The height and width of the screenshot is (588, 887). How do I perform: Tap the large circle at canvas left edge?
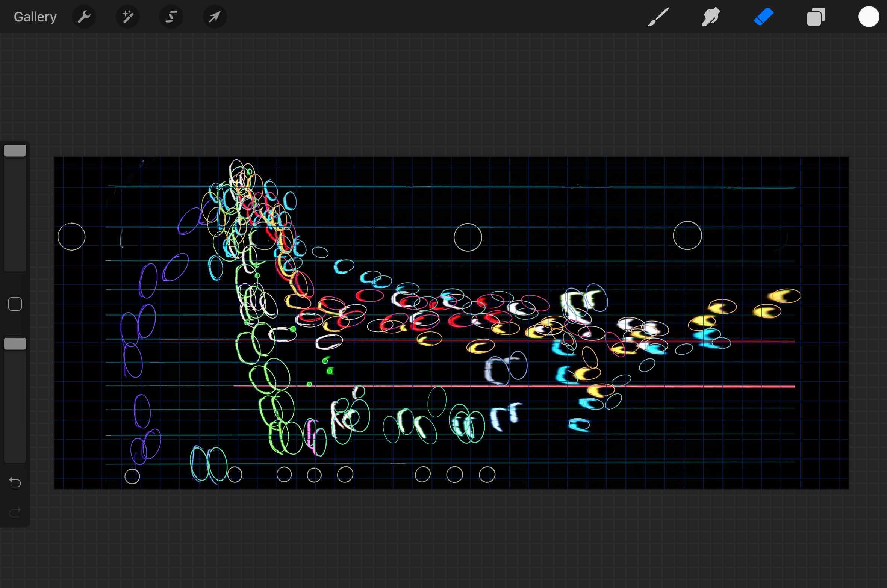[71, 237]
